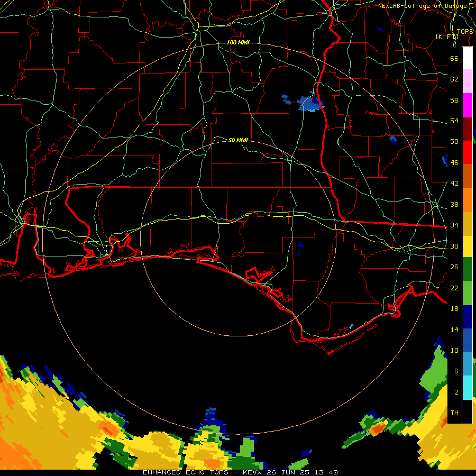Click the gold legend swatch
476x476 pixels.
(467, 224)
